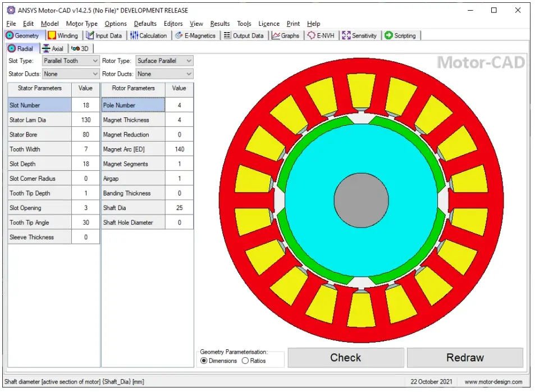Select the Banding Thickness parameter row
Viewport: 535px width, 392px height.
point(148,193)
